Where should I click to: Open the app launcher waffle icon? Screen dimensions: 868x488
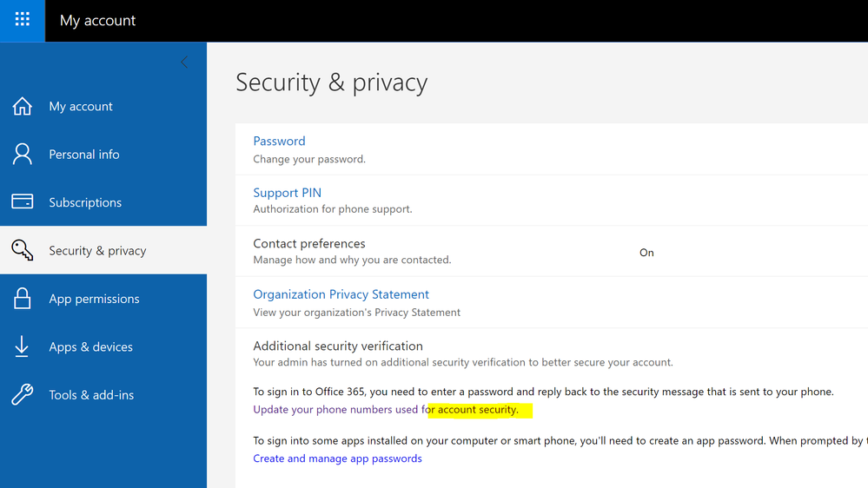coord(23,20)
